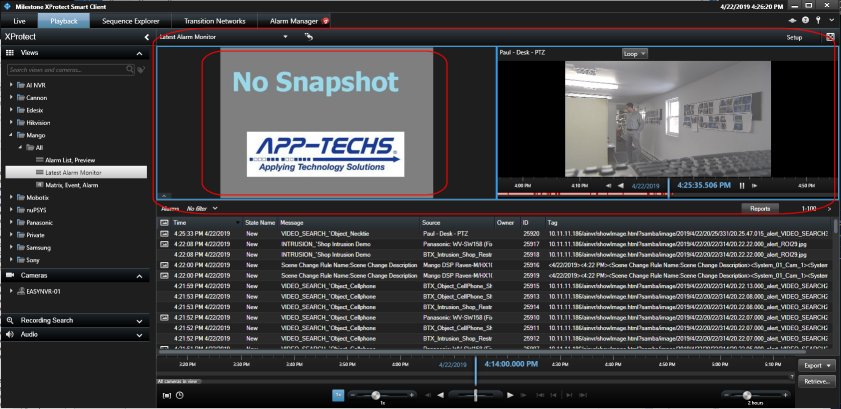Expand the Audio section
Image resolution: width=841 pixels, height=409 pixels.
[x=139, y=335]
